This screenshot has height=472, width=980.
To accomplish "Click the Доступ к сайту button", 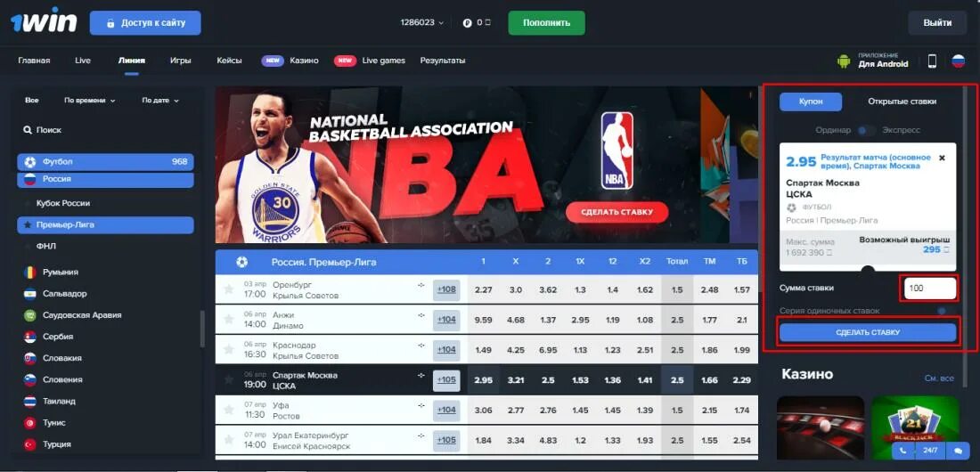I will (x=145, y=23).
